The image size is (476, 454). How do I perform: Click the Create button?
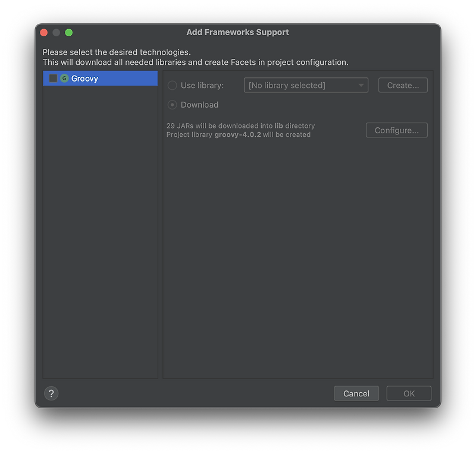click(403, 85)
